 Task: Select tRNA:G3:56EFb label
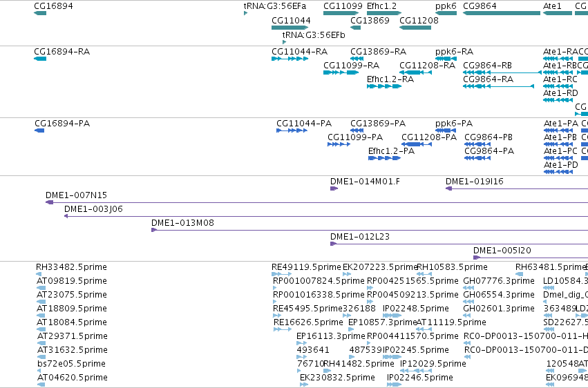(314, 35)
